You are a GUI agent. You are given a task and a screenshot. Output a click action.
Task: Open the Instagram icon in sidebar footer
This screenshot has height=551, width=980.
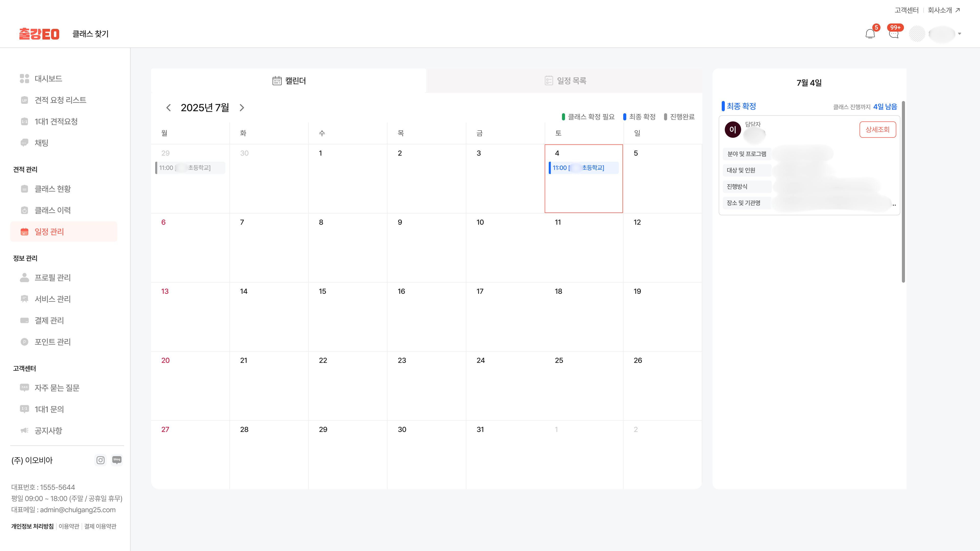click(101, 460)
